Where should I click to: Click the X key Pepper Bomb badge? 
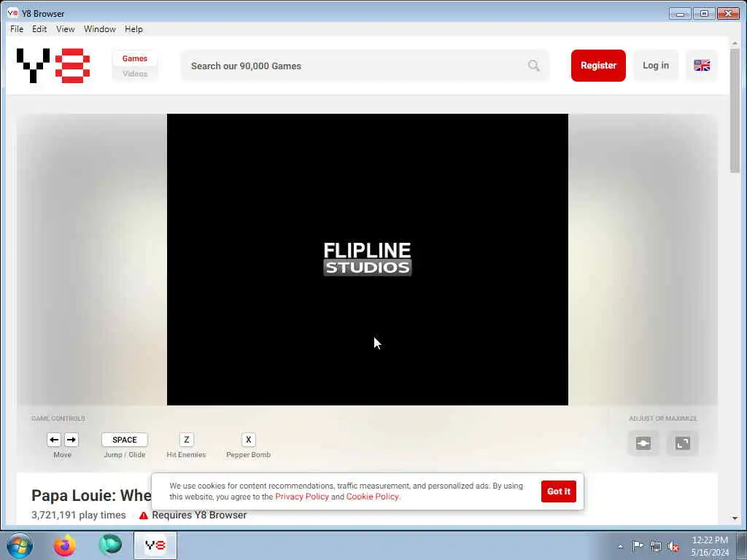[x=248, y=440]
